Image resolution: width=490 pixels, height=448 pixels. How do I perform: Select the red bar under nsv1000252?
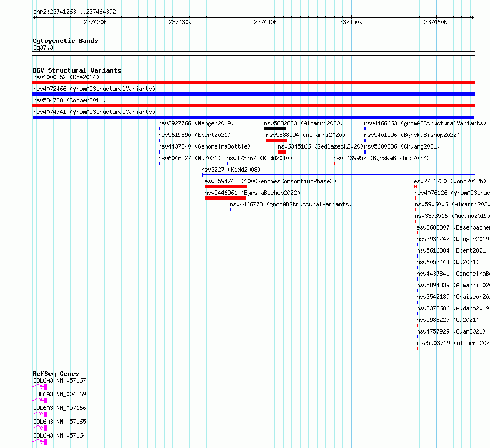(x=253, y=83)
